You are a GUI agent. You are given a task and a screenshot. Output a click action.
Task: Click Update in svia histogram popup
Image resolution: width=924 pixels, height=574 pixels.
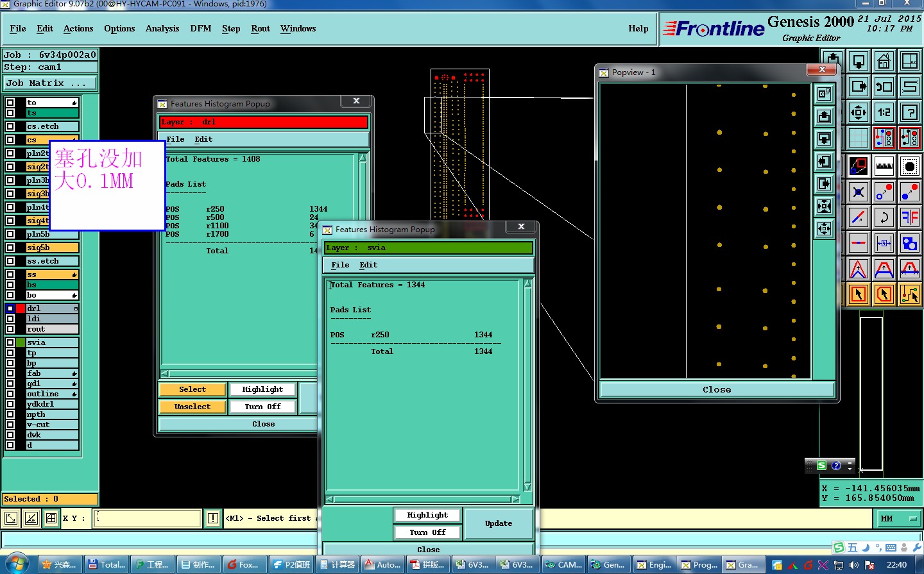499,523
